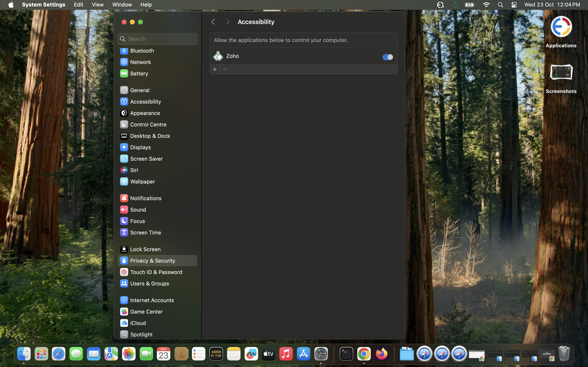Remove selected app using the minus button
588x367 pixels.
coord(225,69)
